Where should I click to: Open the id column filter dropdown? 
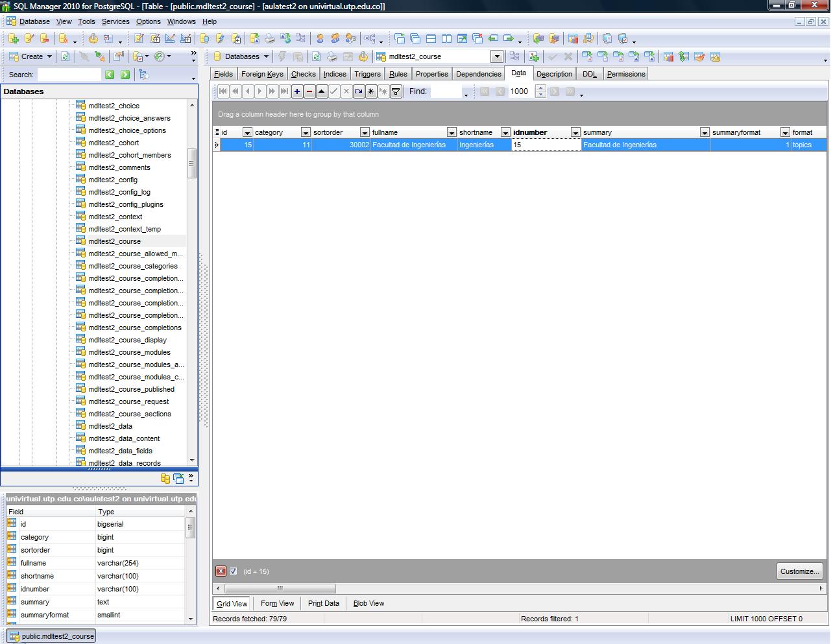tap(247, 132)
